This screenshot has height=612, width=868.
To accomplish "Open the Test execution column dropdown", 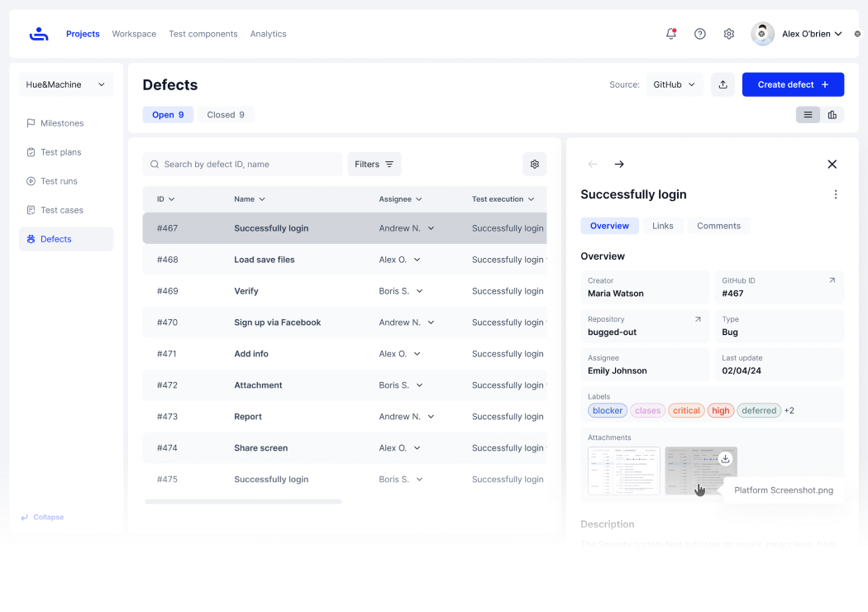I will (503, 198).
